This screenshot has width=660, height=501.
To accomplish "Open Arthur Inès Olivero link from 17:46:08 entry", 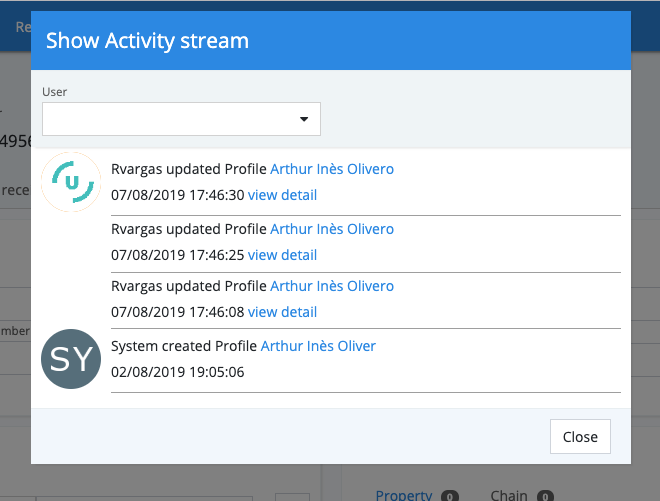I will point(332,286).
